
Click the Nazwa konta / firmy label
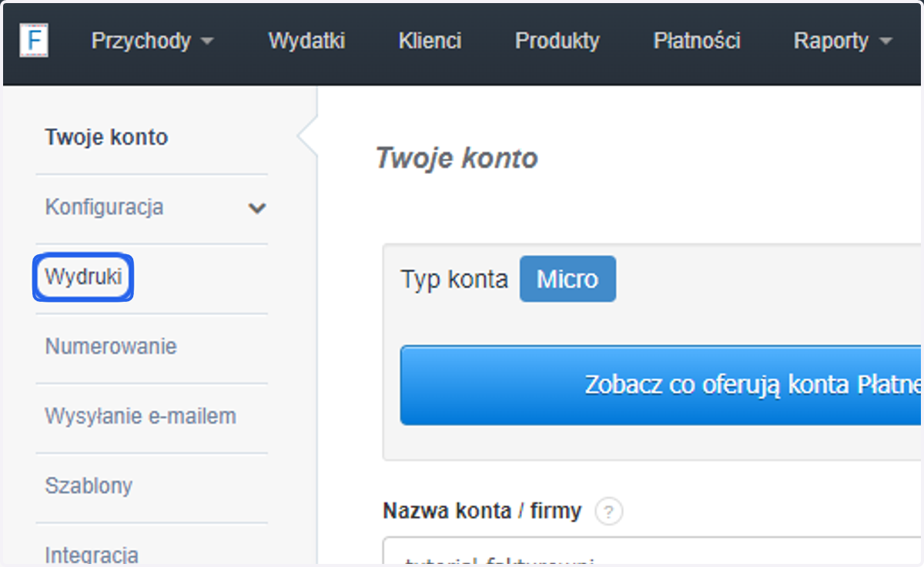coord(482,510)
